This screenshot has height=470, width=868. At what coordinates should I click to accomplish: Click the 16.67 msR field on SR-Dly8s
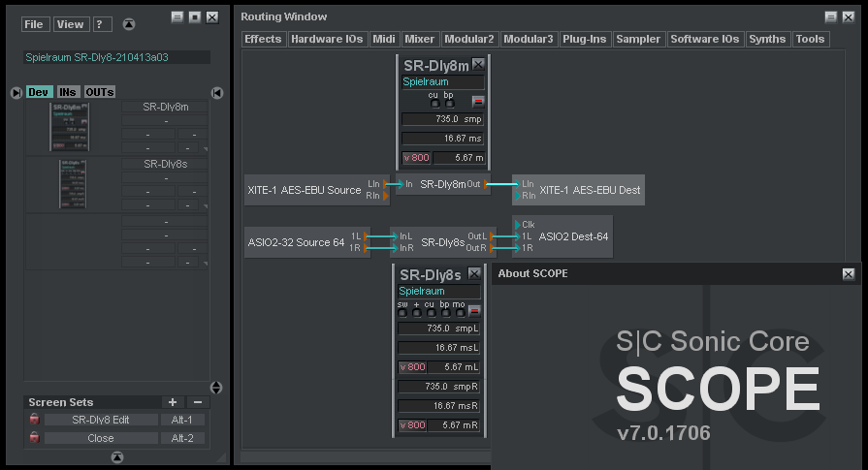439,406
